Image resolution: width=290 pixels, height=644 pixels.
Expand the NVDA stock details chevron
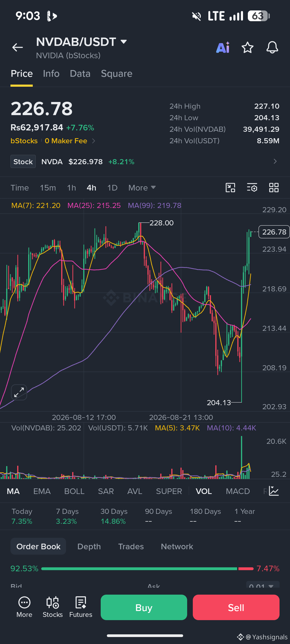pos(275,161)
